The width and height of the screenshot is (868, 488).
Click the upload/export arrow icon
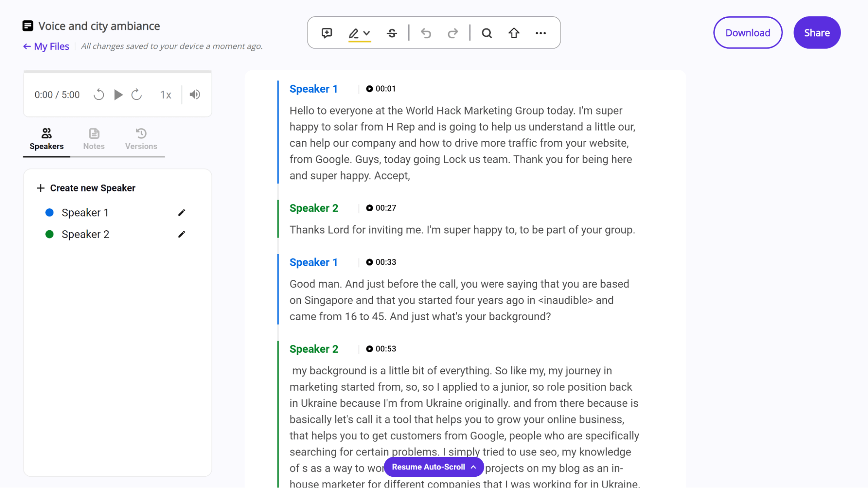click(x=514, y=33)
